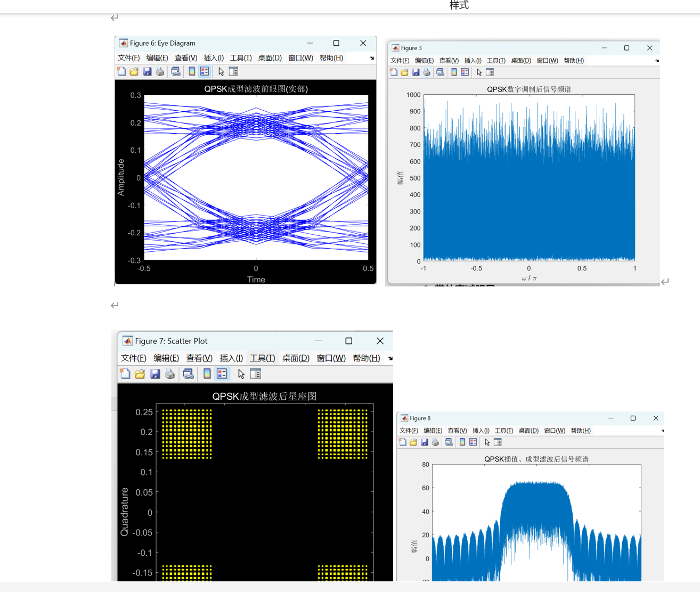Click title text QPSK成型滤波后星座图 in Figure 7
Image resolution: width=700 pixels, height=592 pixels.
coord(265,396)
